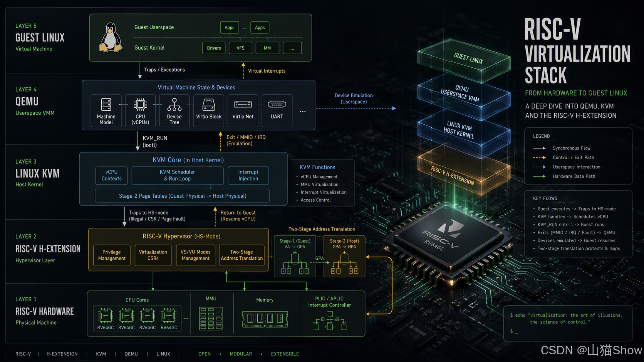Select the Virtio Net icon
This screenshot has width=644, height=362.
click(243, 104)
